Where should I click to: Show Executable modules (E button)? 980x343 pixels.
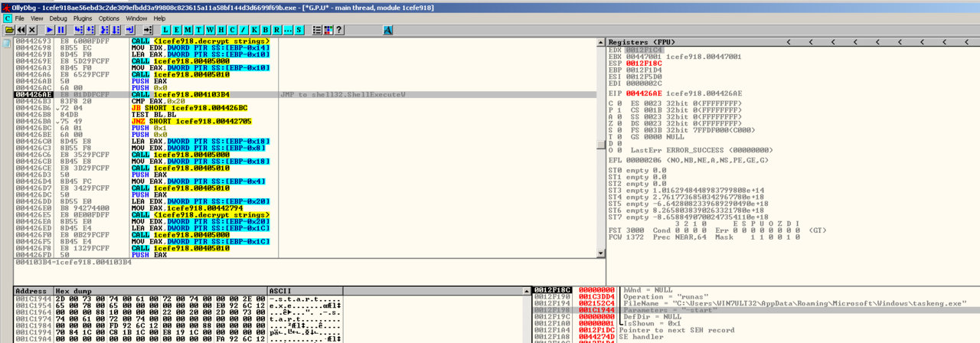(178, 30)
